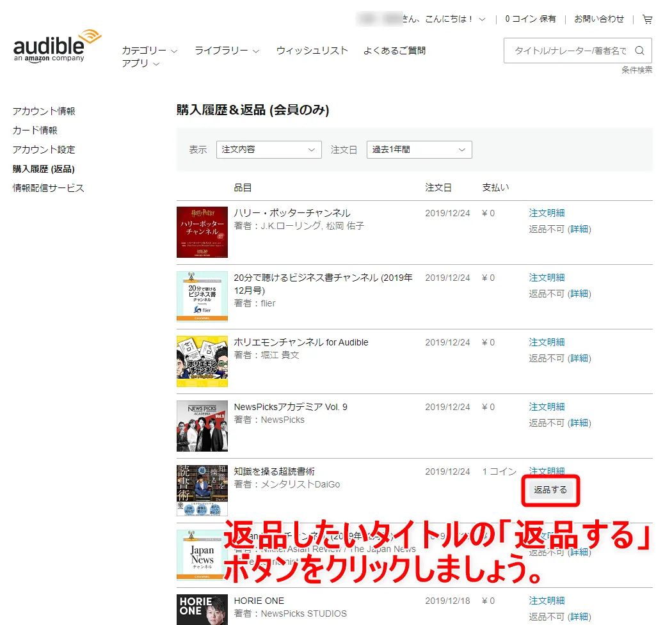Click 0 コイン 保有 link
This screenshot has height=625, width=672.
[x=530, y=19]
